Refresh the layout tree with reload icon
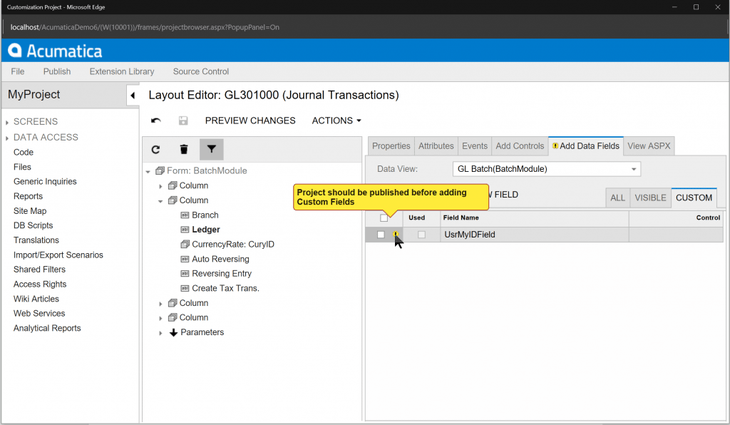730x425 pixels. pos(156,149)
